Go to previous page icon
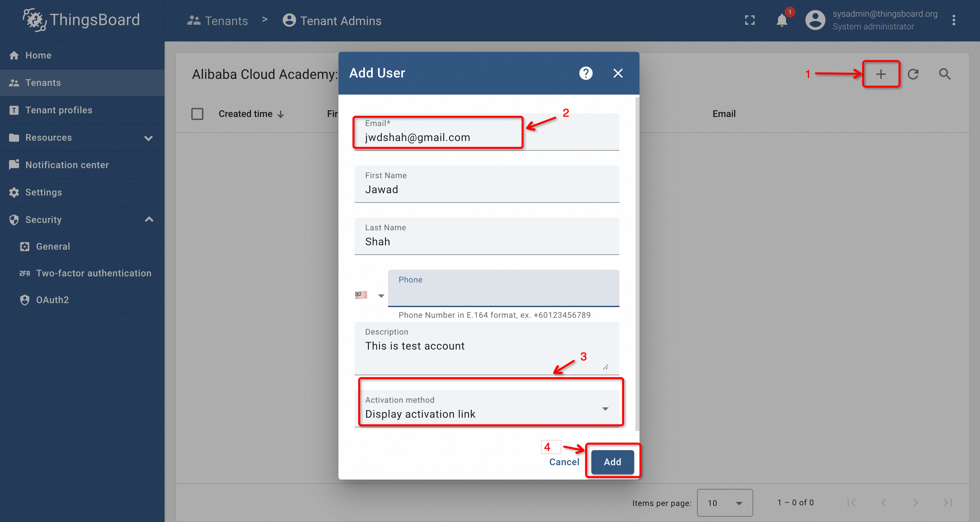This screenshot has height=522, width=980. pos(883,503)
